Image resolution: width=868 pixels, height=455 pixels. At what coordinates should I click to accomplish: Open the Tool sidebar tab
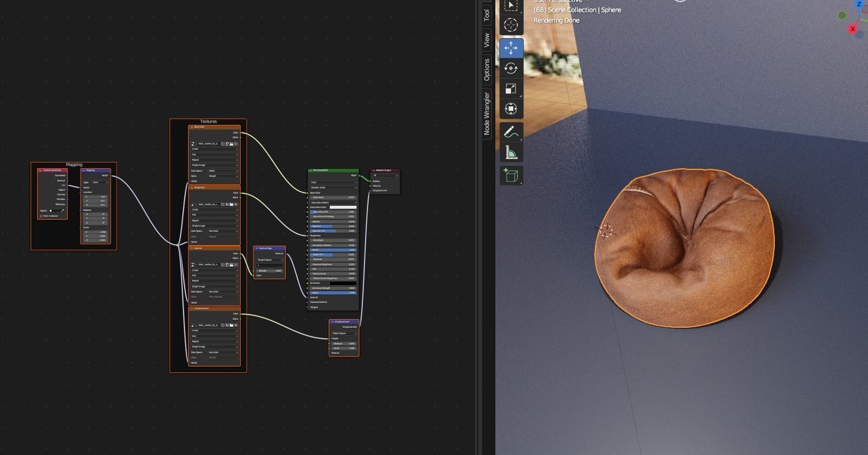click(x=487, y=15)
